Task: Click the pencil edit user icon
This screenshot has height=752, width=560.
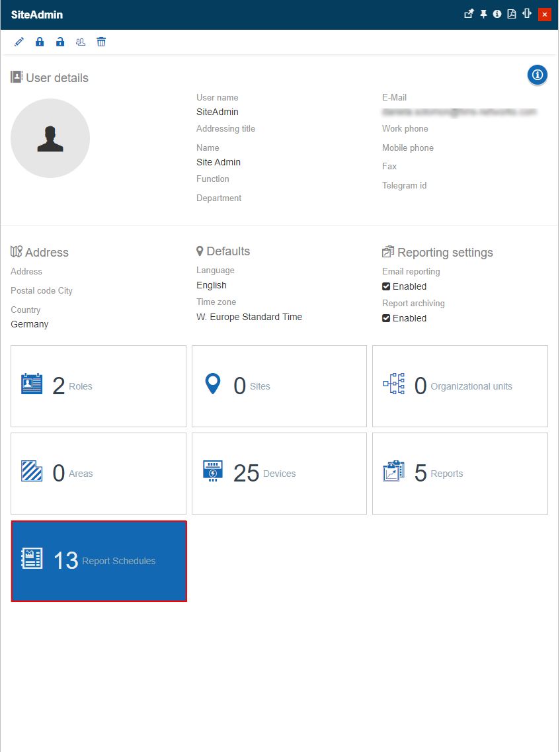Action: coord(19,42)
